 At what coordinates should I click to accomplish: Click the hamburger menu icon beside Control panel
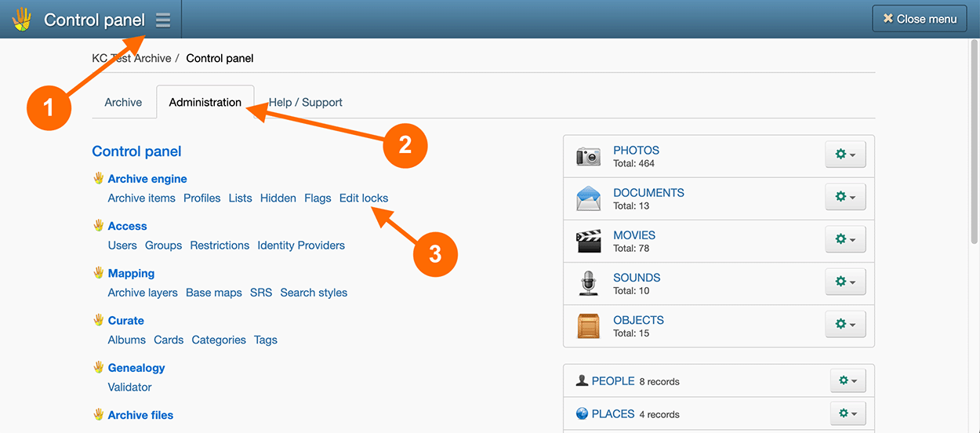[162, 20]
